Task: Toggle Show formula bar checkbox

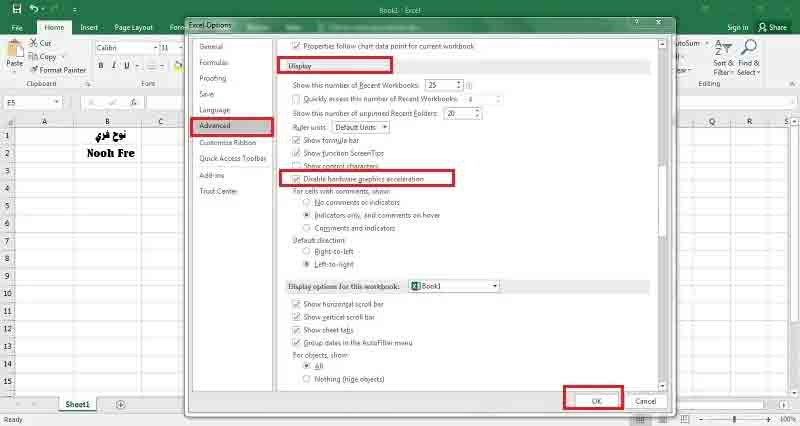Action: pos(296,140)
